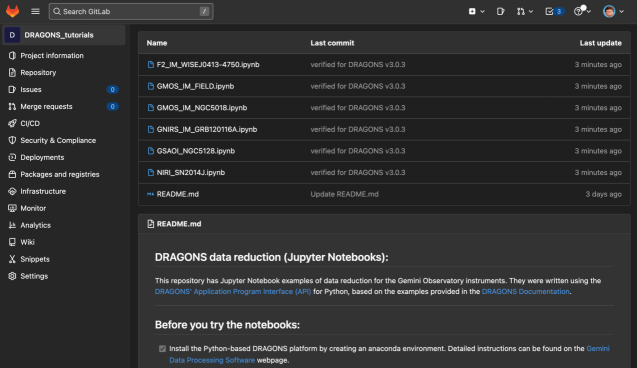Click the Monitor sidebar icon

pos(12,208)
